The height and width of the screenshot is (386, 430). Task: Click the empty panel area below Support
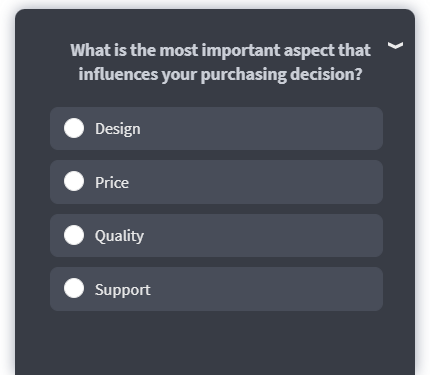point(215,343)
